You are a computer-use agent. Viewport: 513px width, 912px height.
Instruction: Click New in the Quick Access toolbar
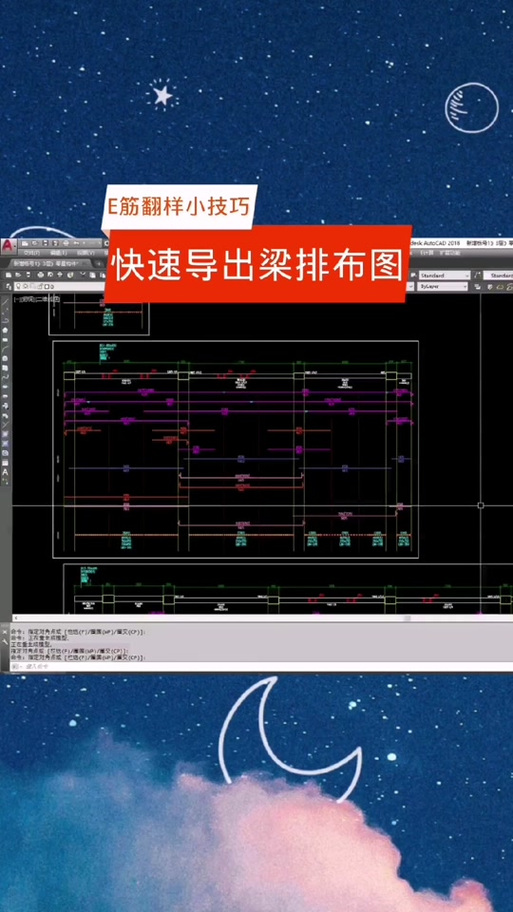[x=25, y=243]
